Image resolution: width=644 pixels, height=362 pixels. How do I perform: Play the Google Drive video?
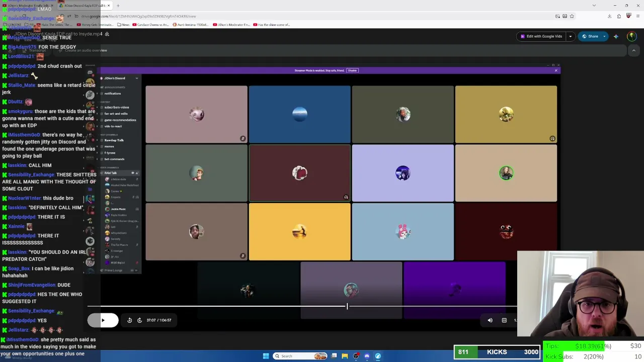(103, 320)
